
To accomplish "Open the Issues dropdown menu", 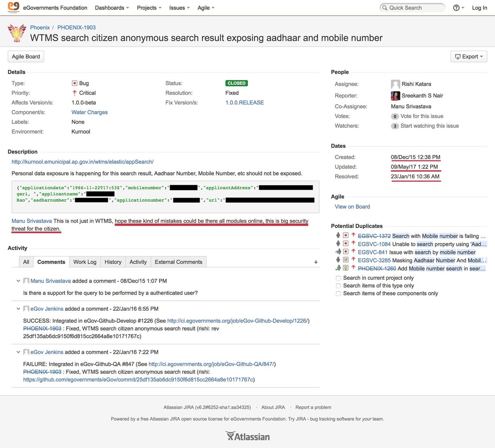I will coord(179,8).
